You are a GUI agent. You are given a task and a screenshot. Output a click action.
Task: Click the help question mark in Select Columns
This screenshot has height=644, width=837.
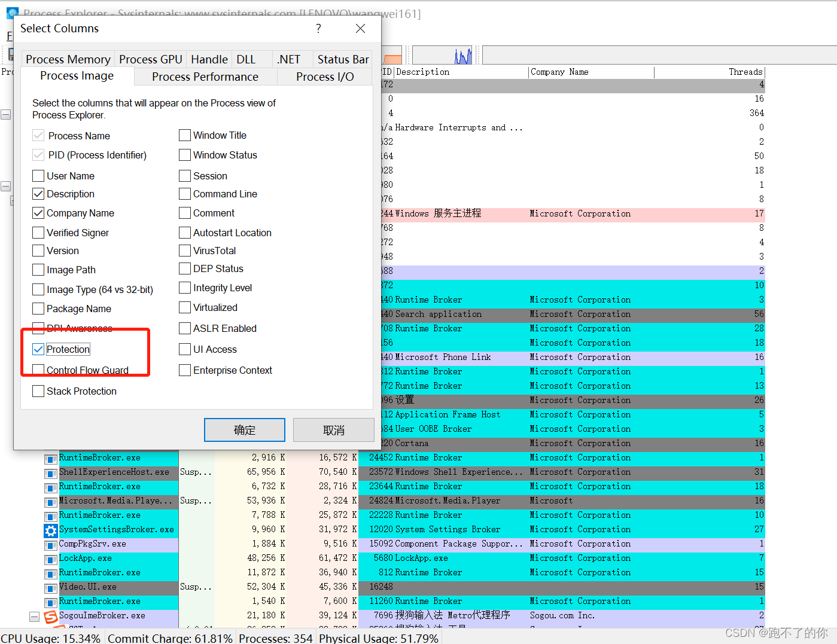(x=318, y=28)
